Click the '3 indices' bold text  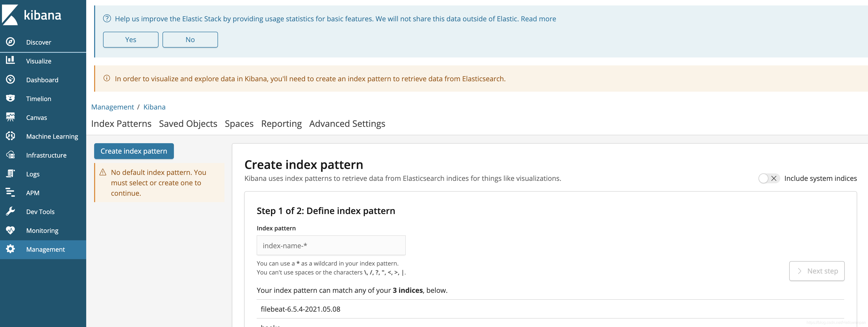(x=408, y=290)
